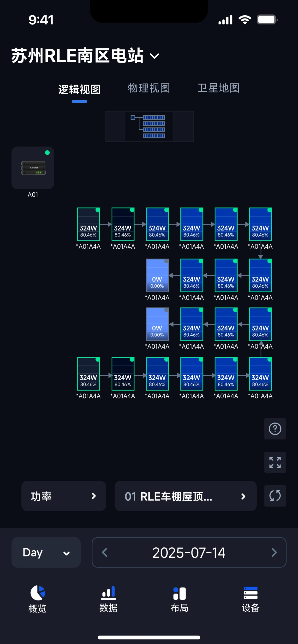Tap the layout minimap thumbnail

click(x=149, y=127)
